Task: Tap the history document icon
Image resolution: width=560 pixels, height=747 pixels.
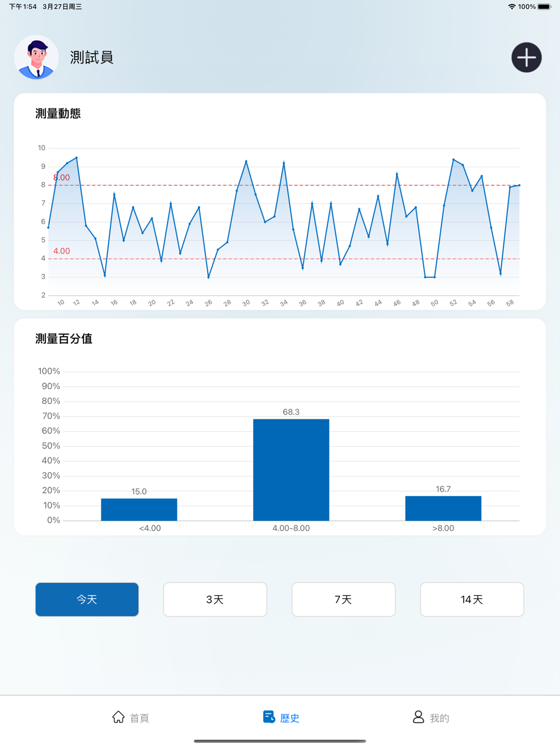Action: (x=269, y=717)
